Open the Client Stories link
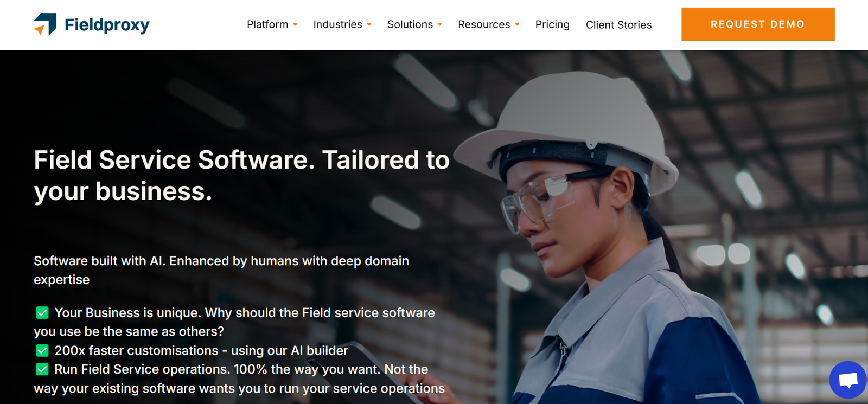Image resolution: width=868 pixels, height=404 pixels. 618,25
